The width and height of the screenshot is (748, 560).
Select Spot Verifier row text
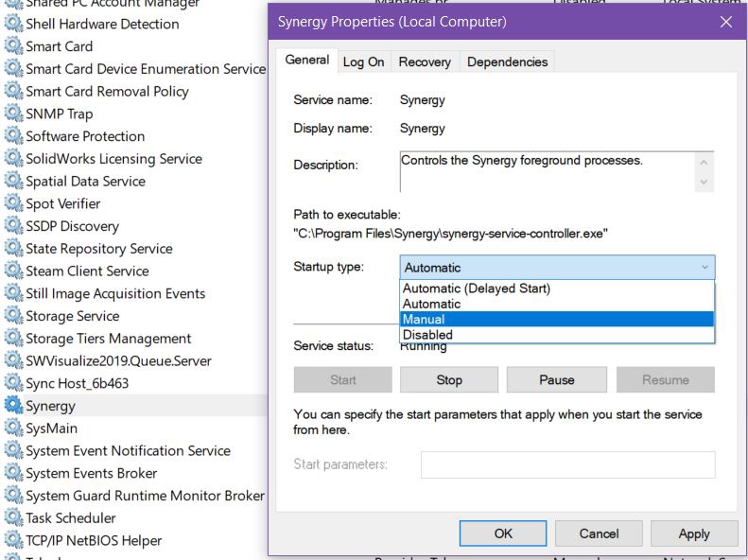pyautogui.click(x=63, y=203)
